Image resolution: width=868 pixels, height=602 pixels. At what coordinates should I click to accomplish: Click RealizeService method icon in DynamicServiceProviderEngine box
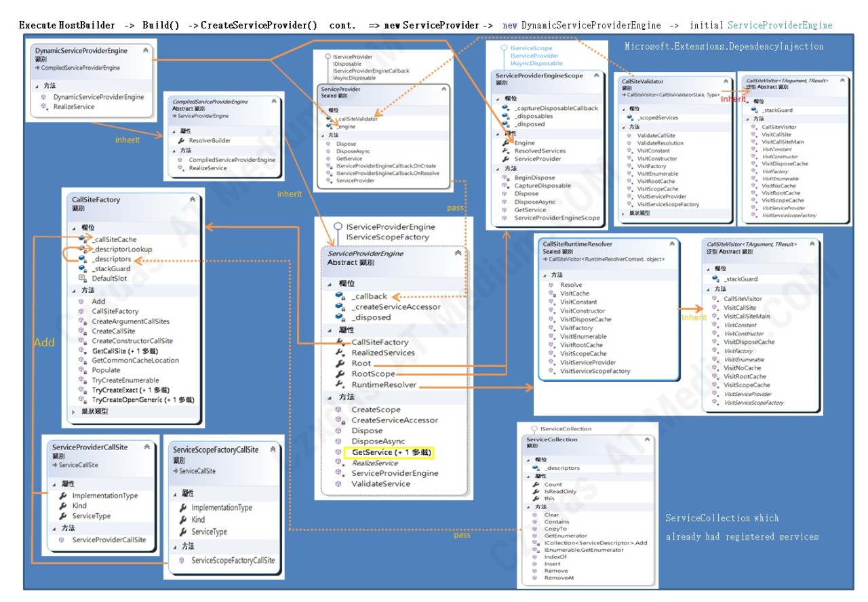46,107
